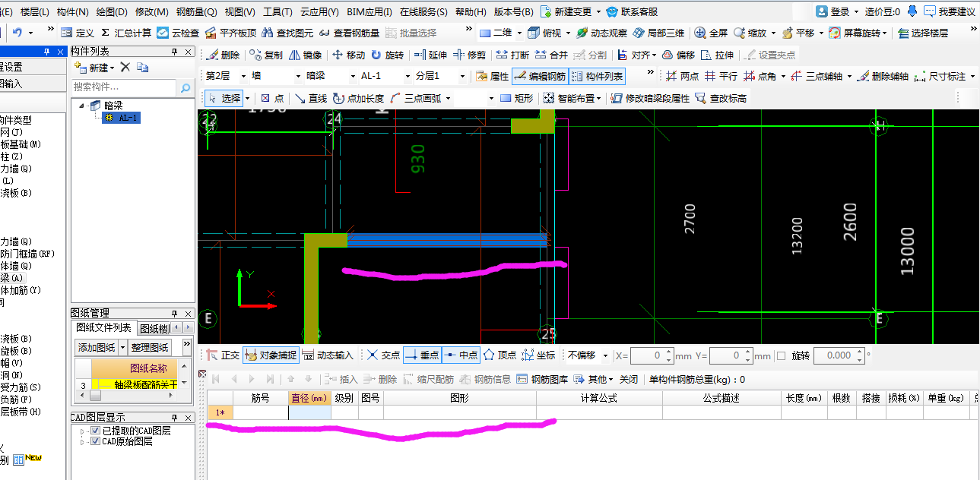The height and width of the screenshot is (480, 980).
Task: Uncheck 已提取的CAD图层 checkbox
Action: point(95,431)
